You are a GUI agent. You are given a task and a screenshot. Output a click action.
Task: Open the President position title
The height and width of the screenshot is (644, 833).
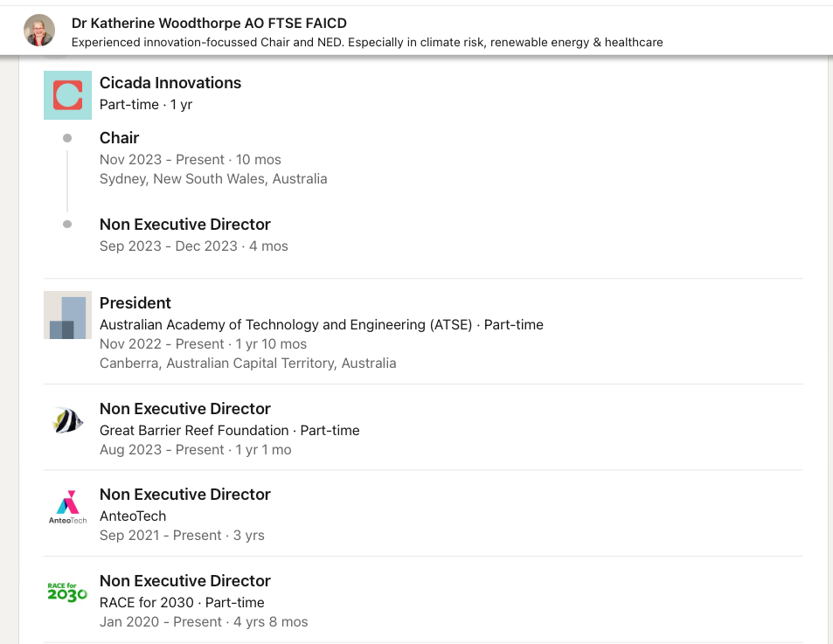(135, 303)
